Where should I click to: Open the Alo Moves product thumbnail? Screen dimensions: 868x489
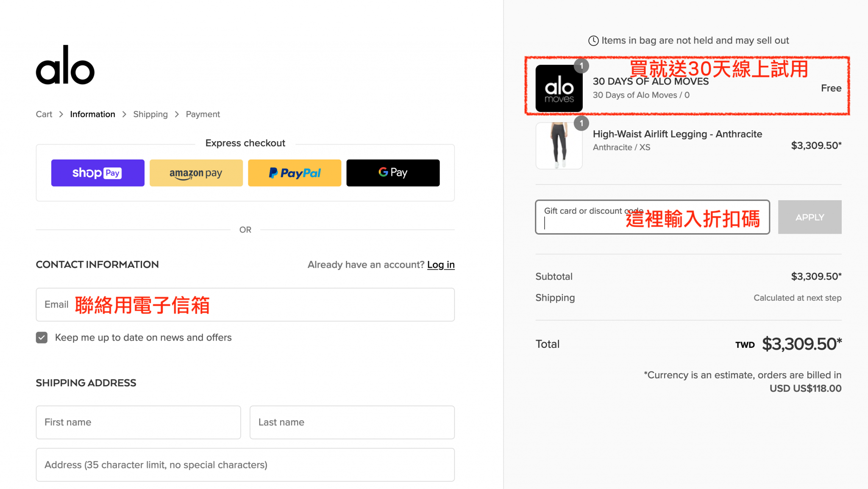(559, 88)
